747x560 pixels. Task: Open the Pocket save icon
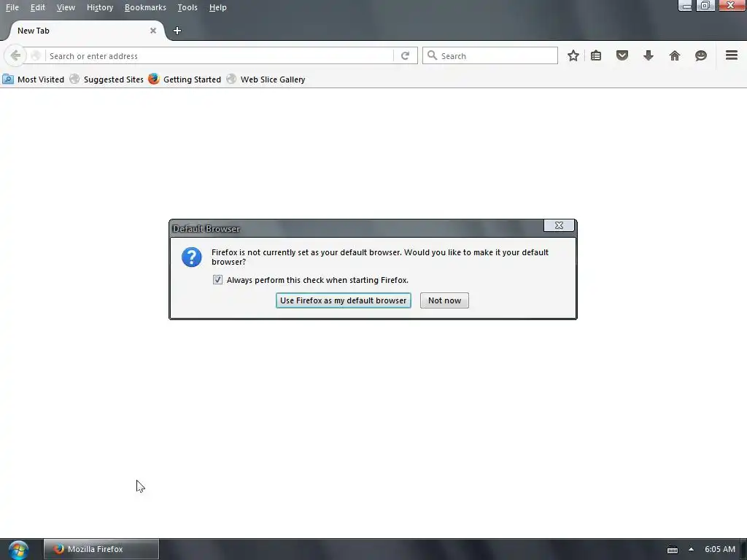click(622, 55)
